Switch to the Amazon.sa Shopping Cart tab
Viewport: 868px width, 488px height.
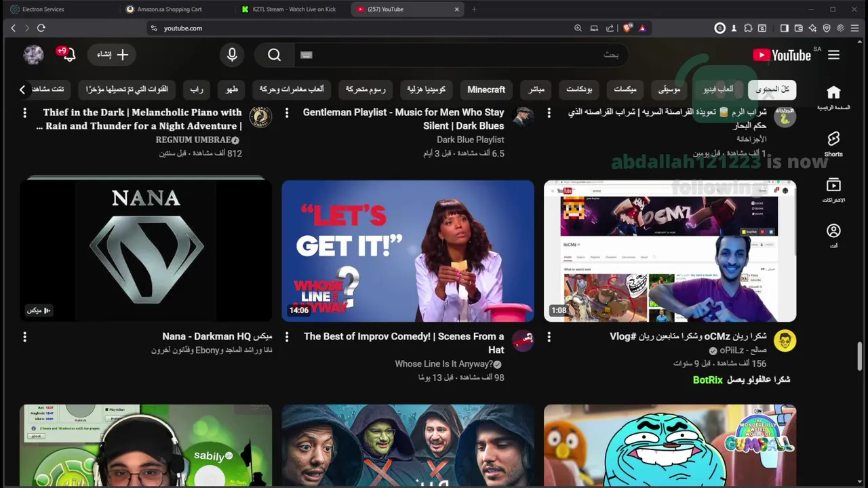pyautogui.click(x=176, y=9)
